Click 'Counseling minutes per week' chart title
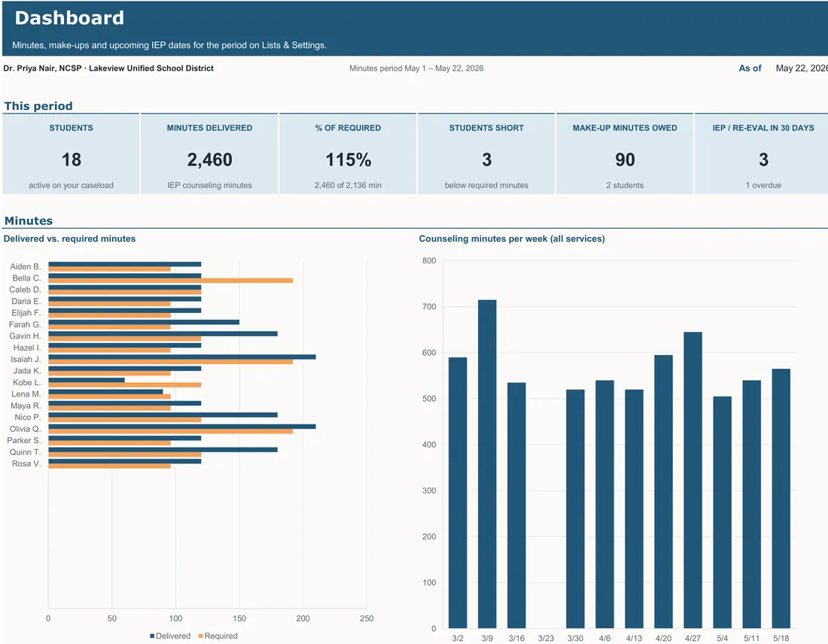 click(x=512, y=238)
